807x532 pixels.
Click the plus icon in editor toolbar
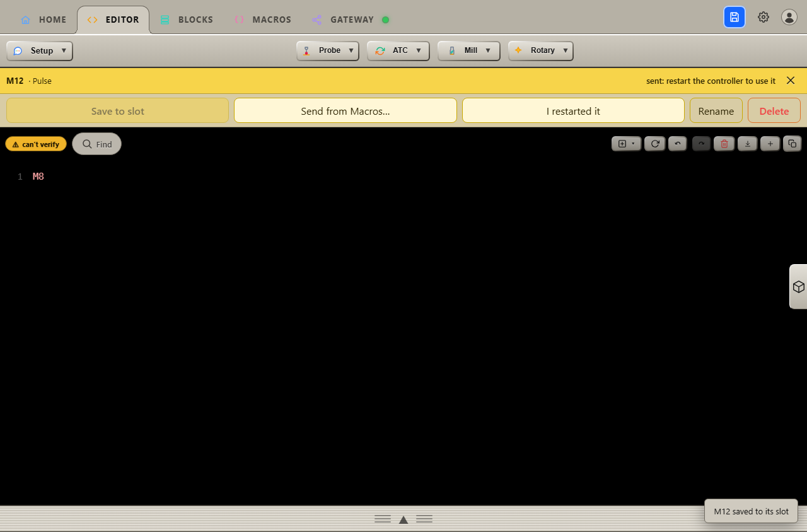click(x=770, y=144)
